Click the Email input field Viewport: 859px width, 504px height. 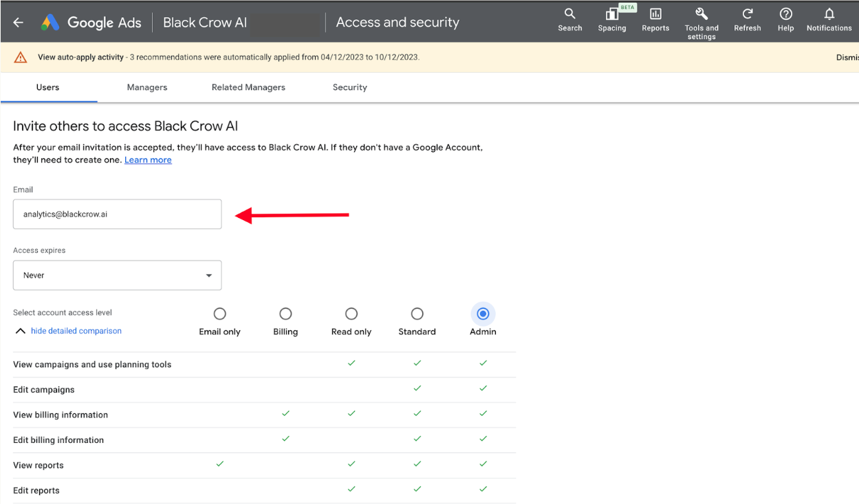point(118,214)
